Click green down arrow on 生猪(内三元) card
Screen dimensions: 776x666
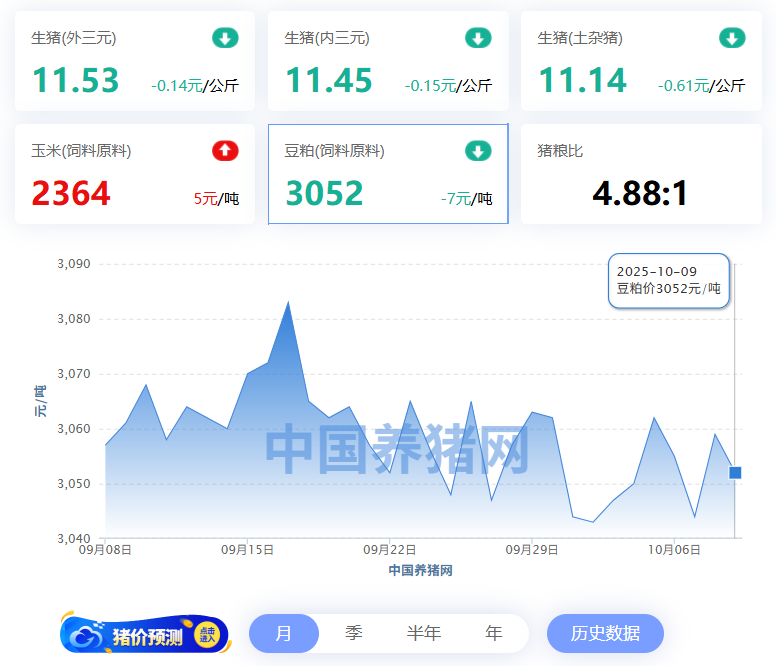(x=478, y=39)
